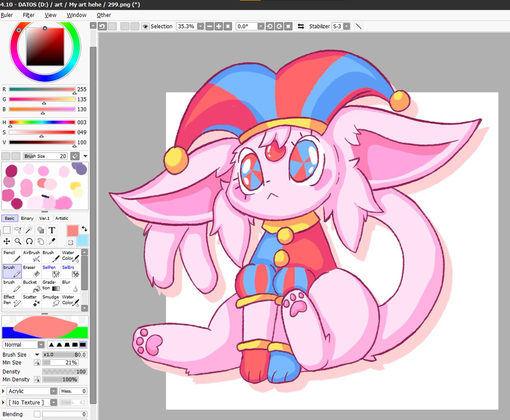Set the Density slider bar
The width and height of the screenshot is (510, 420).
point(64,372)
